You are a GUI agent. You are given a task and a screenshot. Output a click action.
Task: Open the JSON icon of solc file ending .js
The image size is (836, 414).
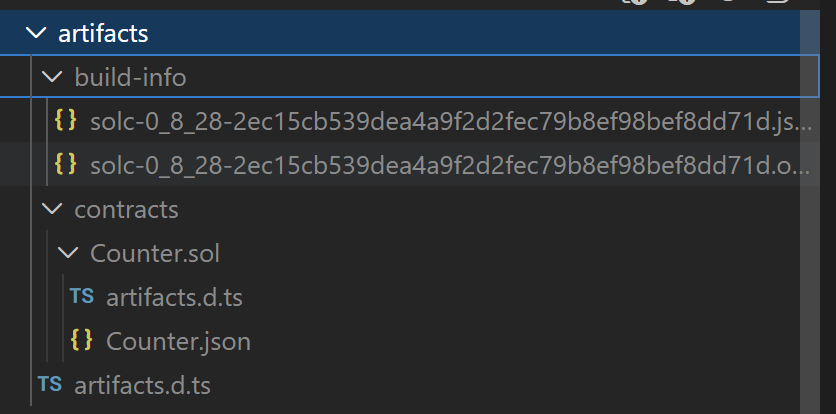coord(66,121)
